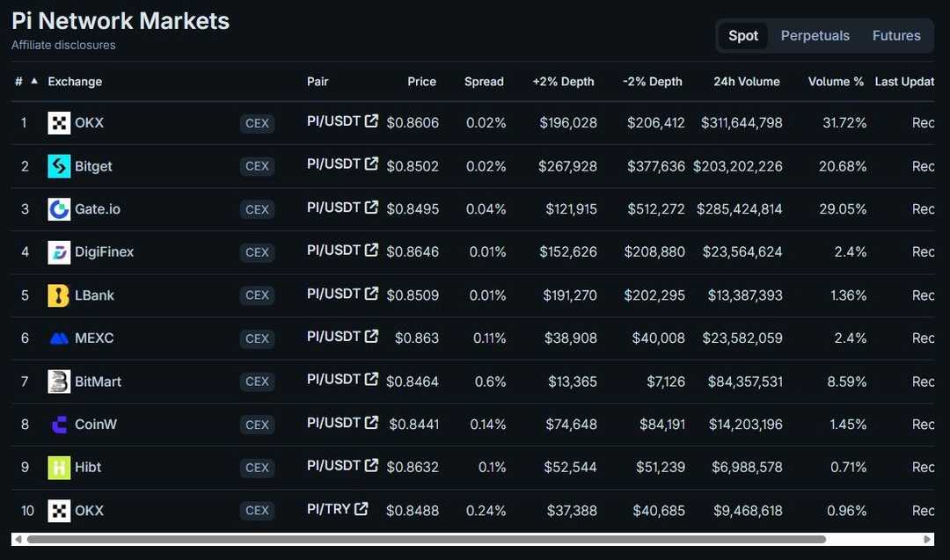Click the OKX exchange logo
The width and height of the screenshot is (950, 560).
coord(58,122)
